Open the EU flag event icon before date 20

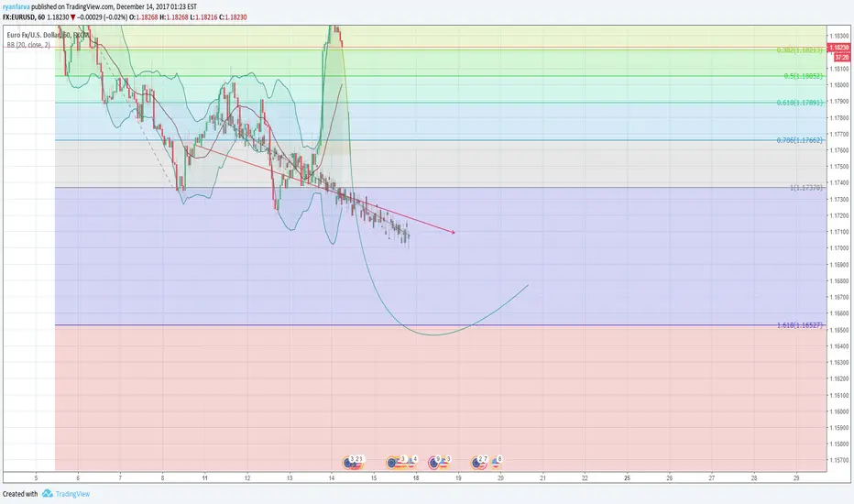click(x=476, y=463)
